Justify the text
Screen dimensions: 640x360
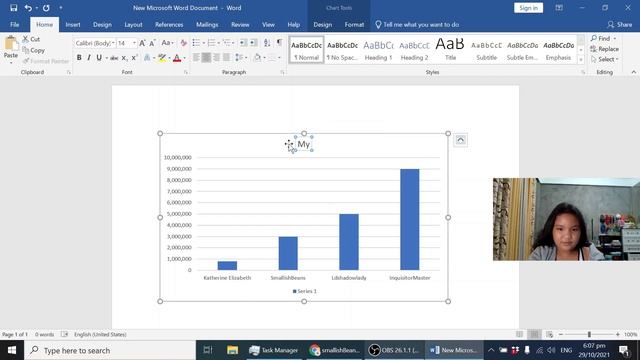226,58
